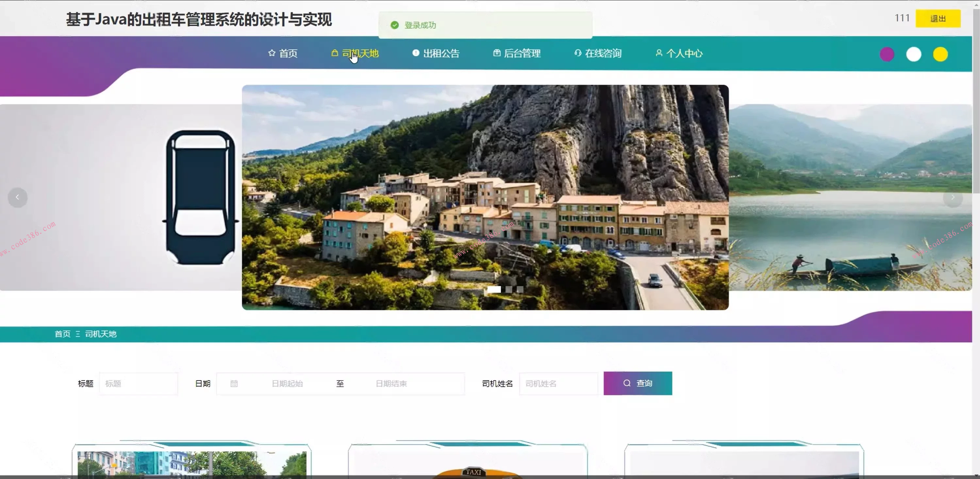Click the green success check icon
The height and width of the screenshot is (479, 980).
[394, 25]
